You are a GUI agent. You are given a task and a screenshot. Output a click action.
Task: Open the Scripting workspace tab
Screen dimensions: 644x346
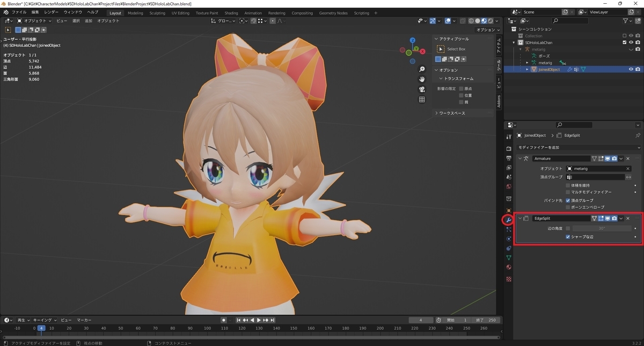361,13
